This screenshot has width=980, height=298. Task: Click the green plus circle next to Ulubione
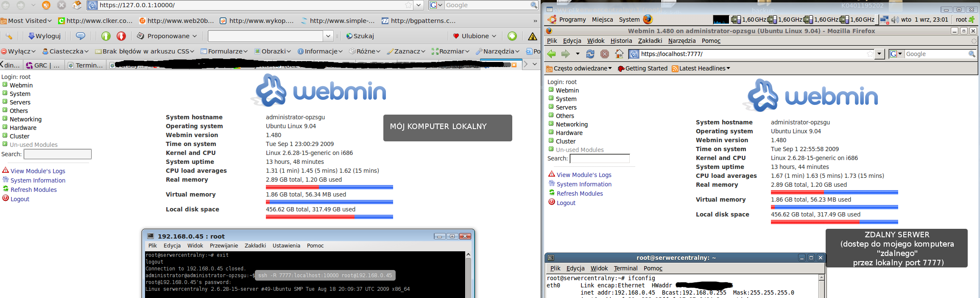point(512,36)
